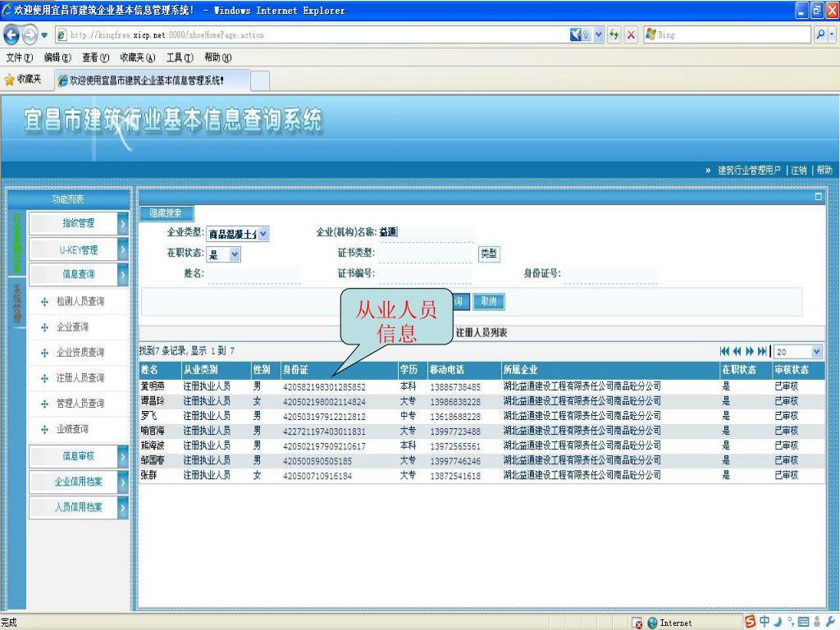Click the 姓名 input field
The height and width of the screenshot is (630, 840).
pos(254,275)
